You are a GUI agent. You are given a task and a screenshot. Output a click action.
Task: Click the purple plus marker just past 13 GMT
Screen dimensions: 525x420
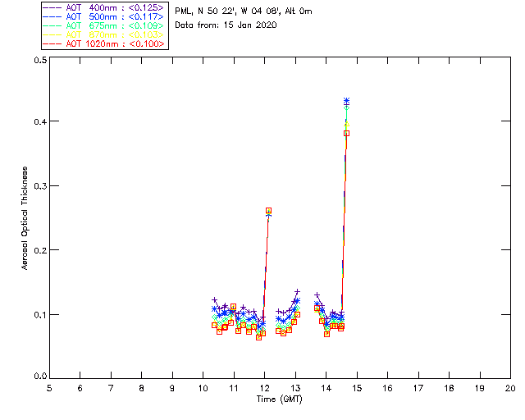pos(297,292)
